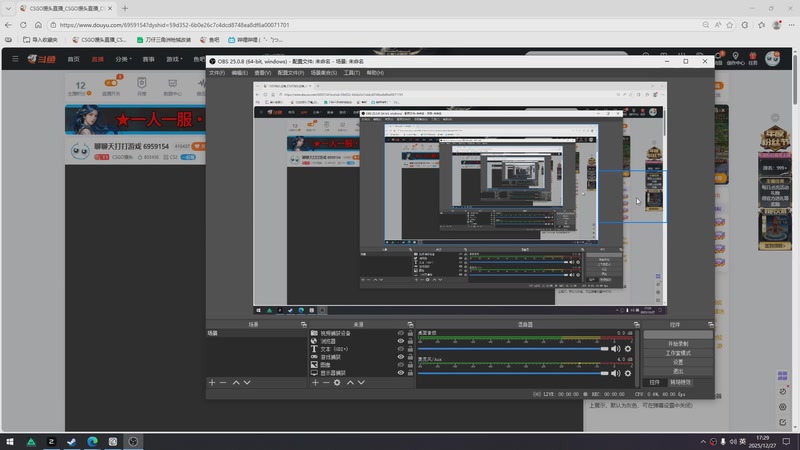The width and height of the screenshot is (800, 450).
Task: Pop out the audio mixer dock panel
Action: [x=636, y=324]
